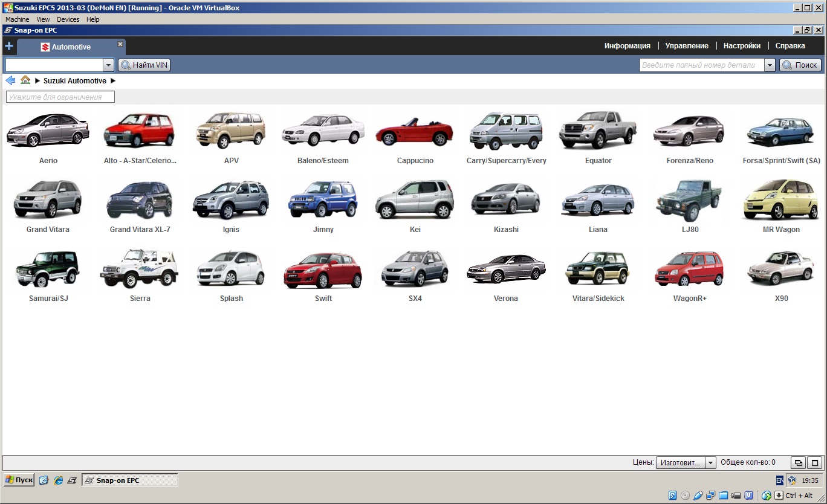Click the VIN input field

54,65
